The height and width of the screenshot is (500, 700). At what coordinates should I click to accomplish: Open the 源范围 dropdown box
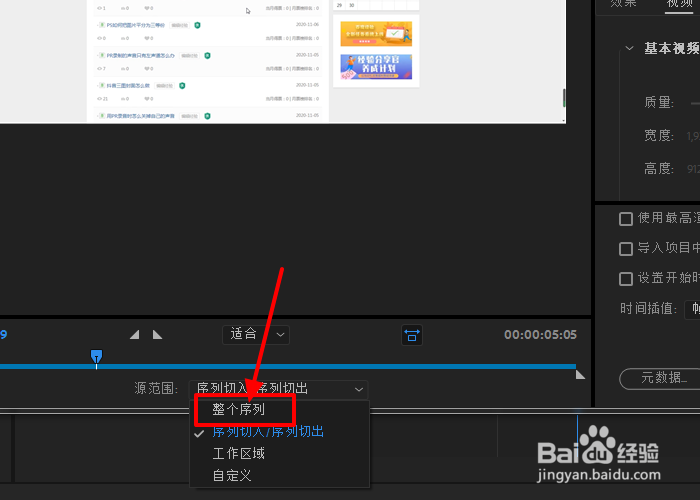pos(278,389)
